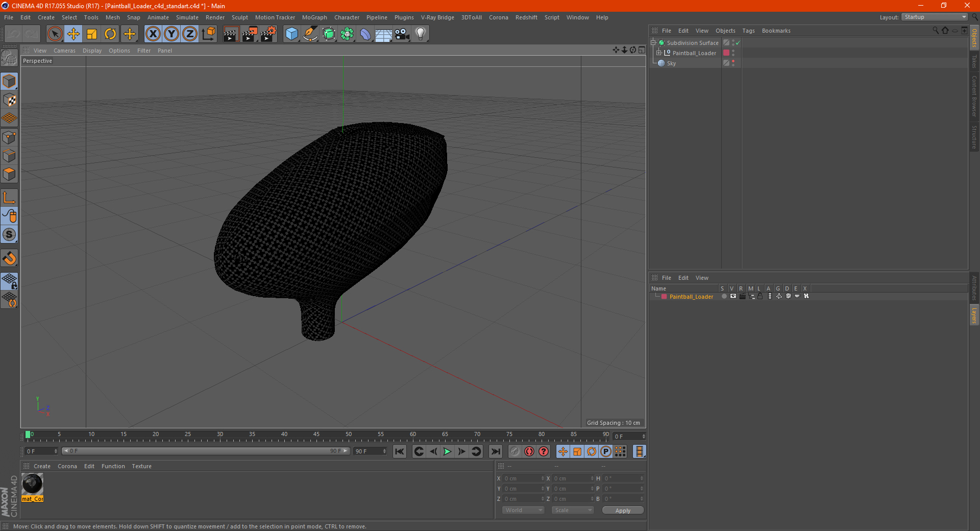The width and height of the screenshot is (980, 531).
Task: Open the Simulate menu
Action: point(187,17)
